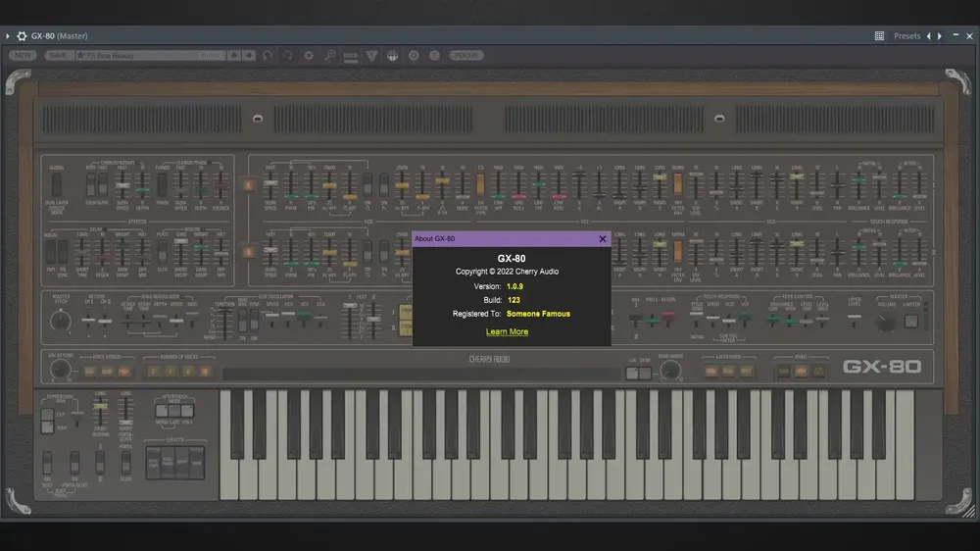
Task: Click the Redo arrow in the toolbar
Action: [288, 56]
